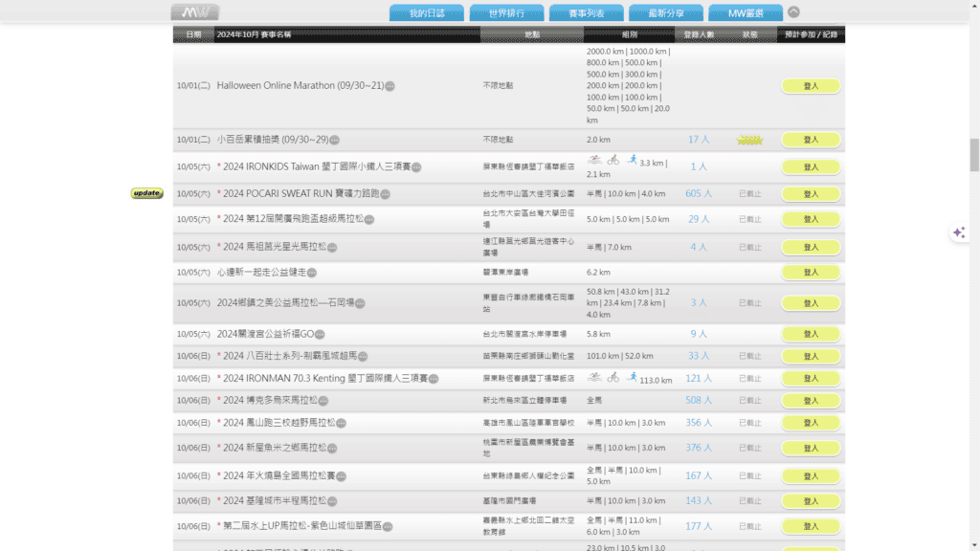Open the 376 人 participant count link
Image resolution: width=980 pixels, height=551 pixels.
[x=699, y=448]
